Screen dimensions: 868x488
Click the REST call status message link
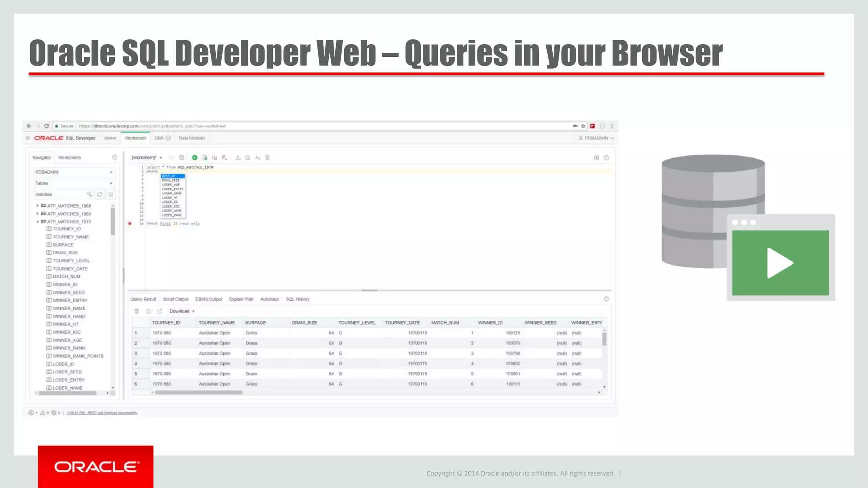tap(102, 413)
